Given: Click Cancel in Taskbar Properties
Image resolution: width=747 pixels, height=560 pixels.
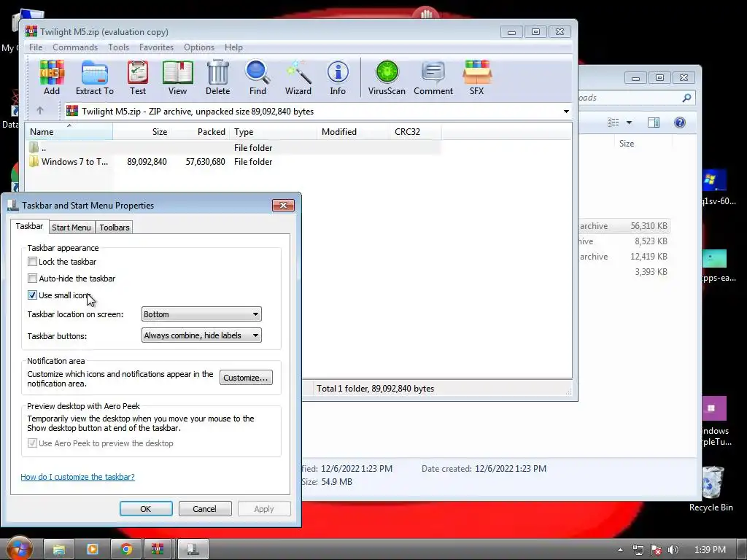Looking at the screenshot, I should [x=205, y=508].
